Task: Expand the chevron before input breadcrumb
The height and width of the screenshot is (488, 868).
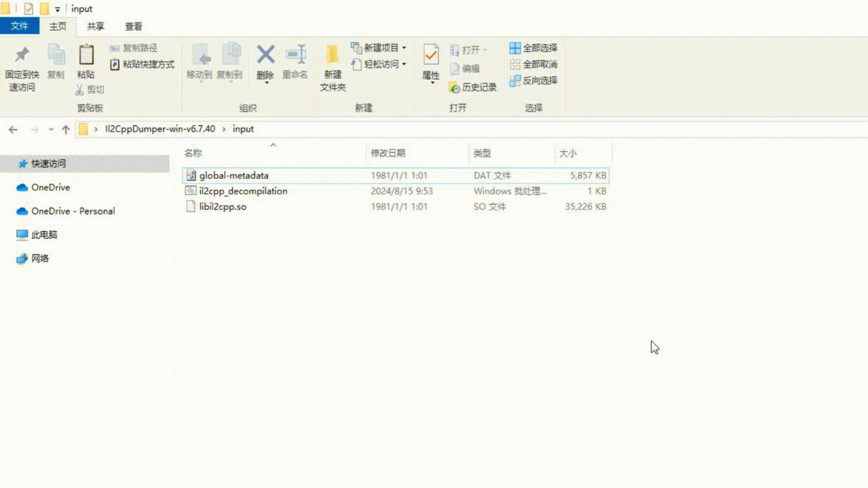Action: (x=224, y=129)
